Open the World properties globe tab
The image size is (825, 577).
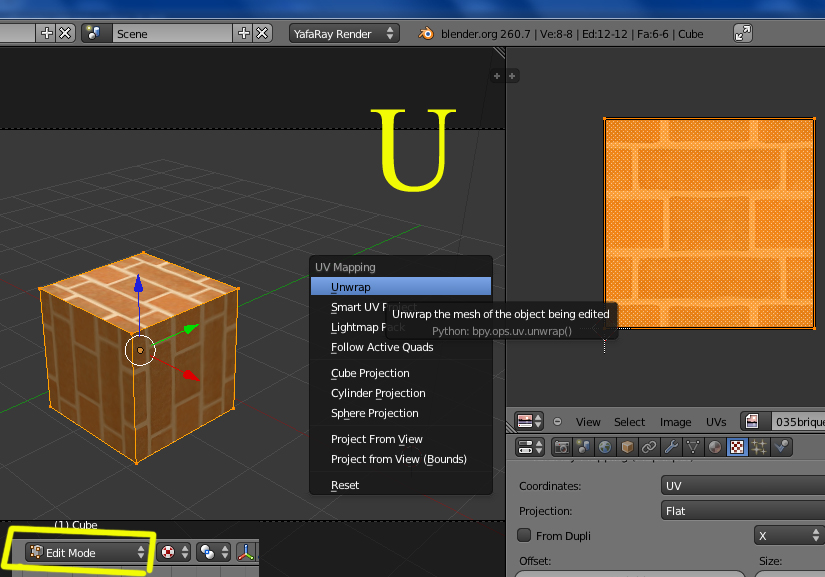605,447
